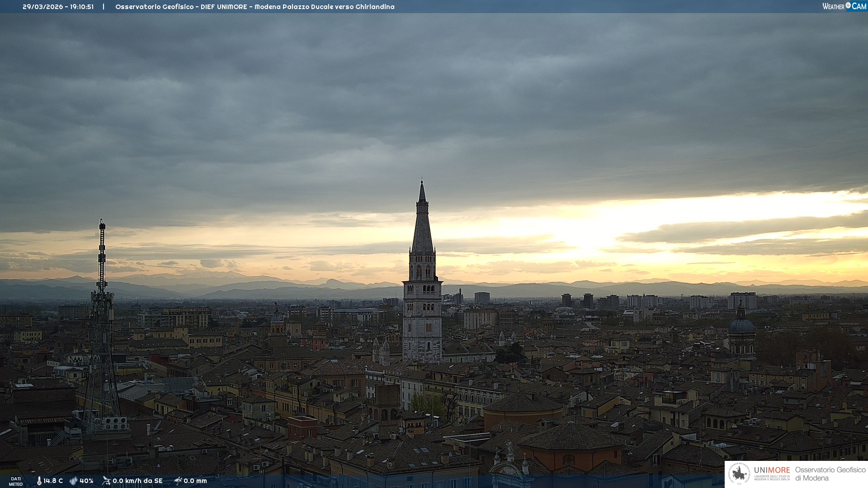Click the DATI METEO label
This screenshot has width=868, height=488.
tap(16, 481)
